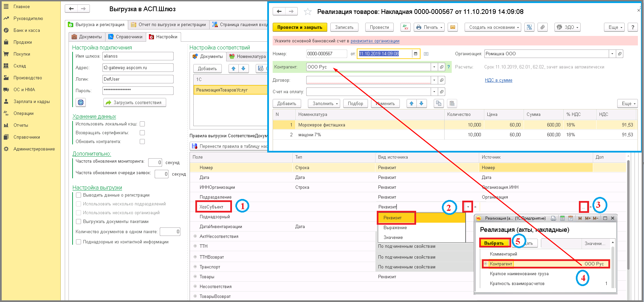This screenshot has height=302, width=644.
Task: Click the ДтКт postings icon
Action: coord(405,27)
